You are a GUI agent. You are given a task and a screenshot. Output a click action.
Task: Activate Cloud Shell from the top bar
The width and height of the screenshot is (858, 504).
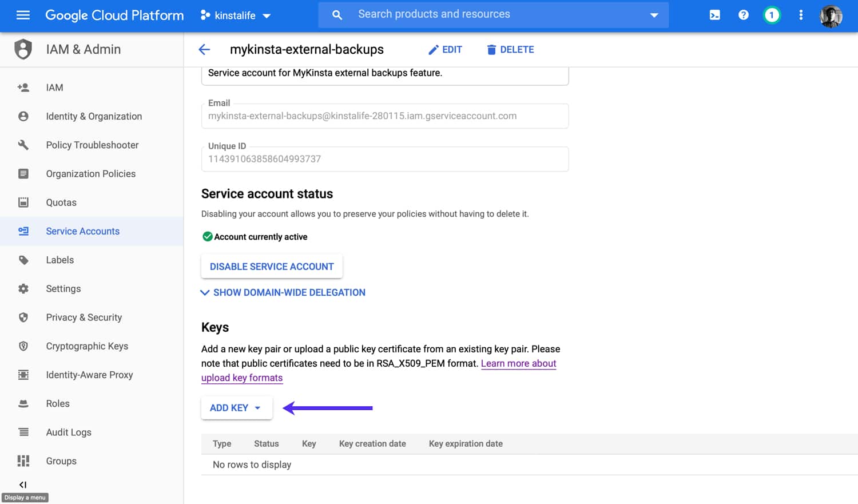[x=714, y=15]
